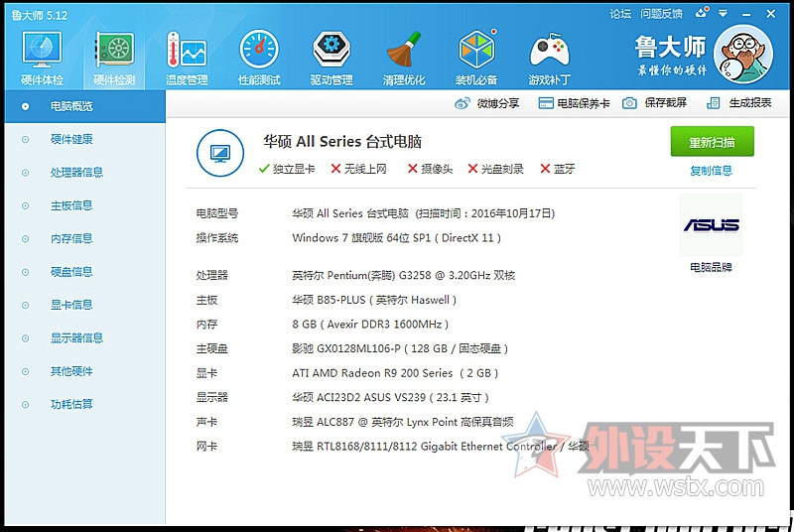Image resolution: width=794 pixels, height=532 pixels.
Task: Open the notification icon in title bar
Action: (x=702, y=13)
